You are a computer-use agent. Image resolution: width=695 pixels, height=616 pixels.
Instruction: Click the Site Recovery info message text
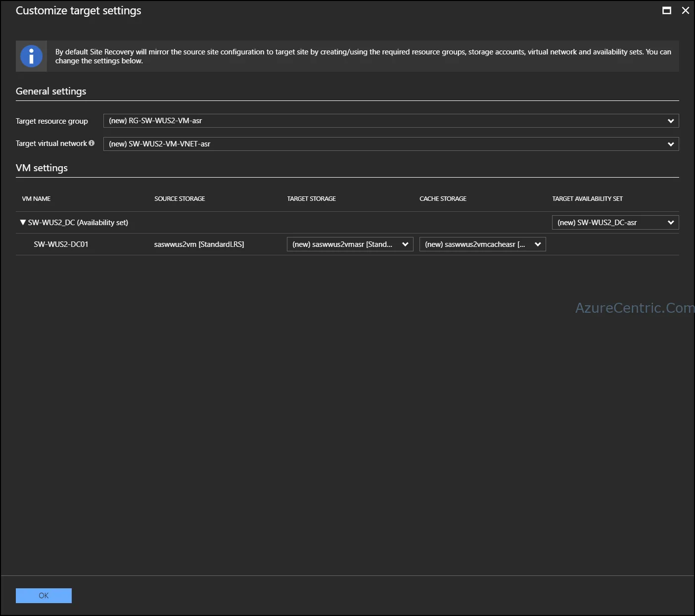tap(363, 56)
